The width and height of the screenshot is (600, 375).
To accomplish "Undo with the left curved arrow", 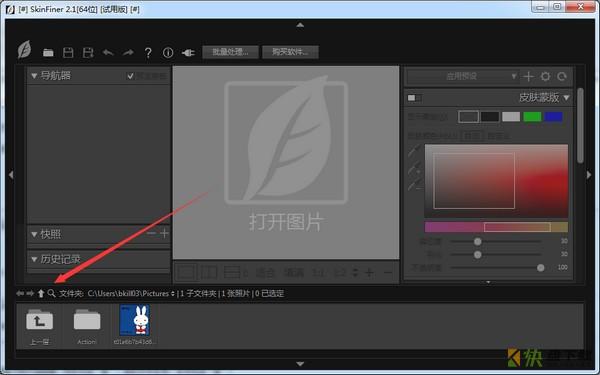I will 108,52.
